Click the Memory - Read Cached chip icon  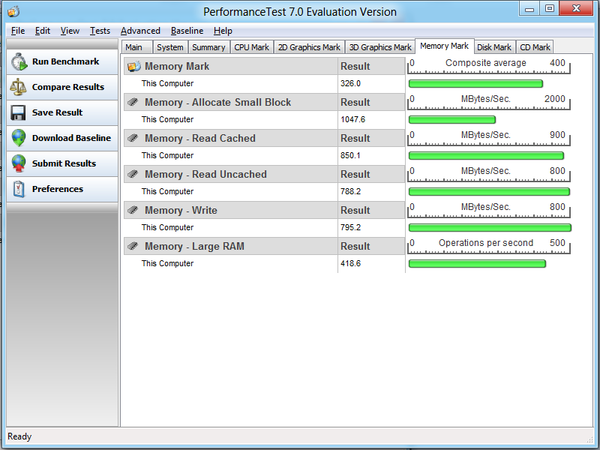coord(133,138)
